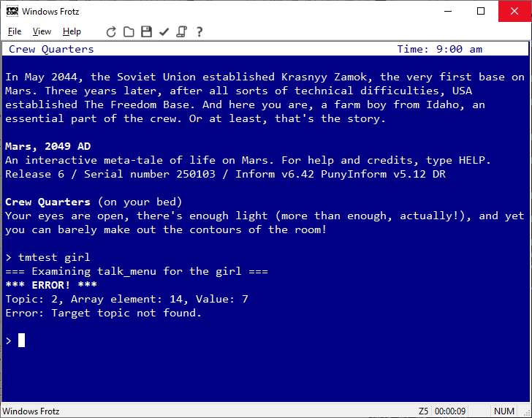Viewport: 532px width, 418px height.
Task: Click the resize grip at window corner
Action: [526, 412]
